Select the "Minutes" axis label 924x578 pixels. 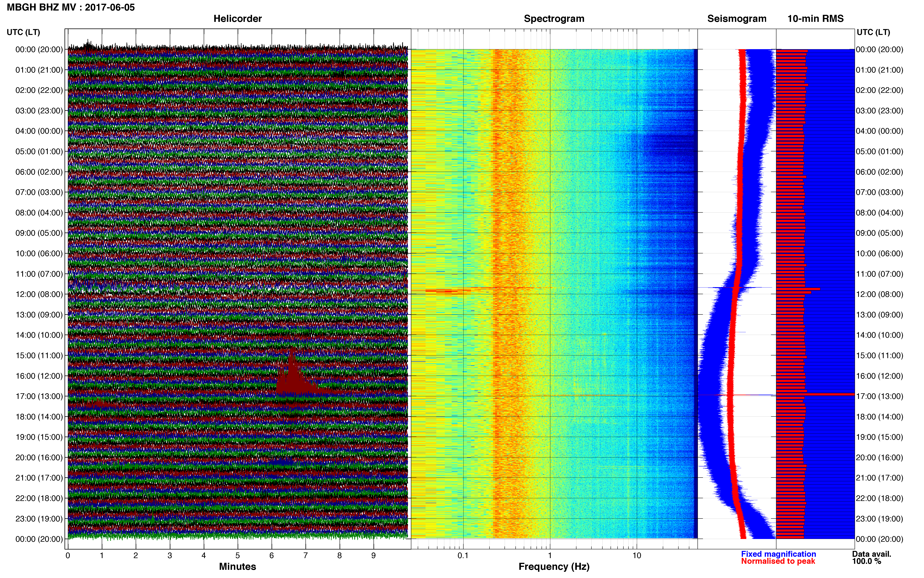click(238, 566)
